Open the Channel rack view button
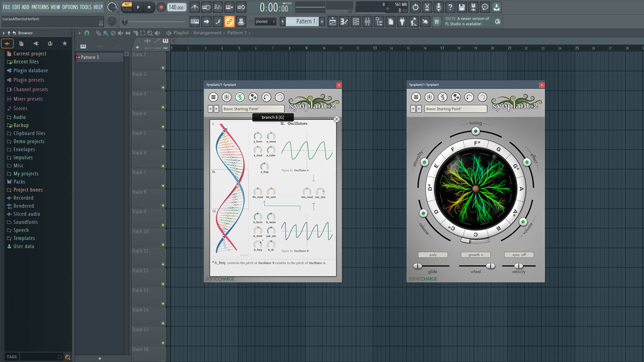This screenshot has height=362, width=644. coord(355,21)
